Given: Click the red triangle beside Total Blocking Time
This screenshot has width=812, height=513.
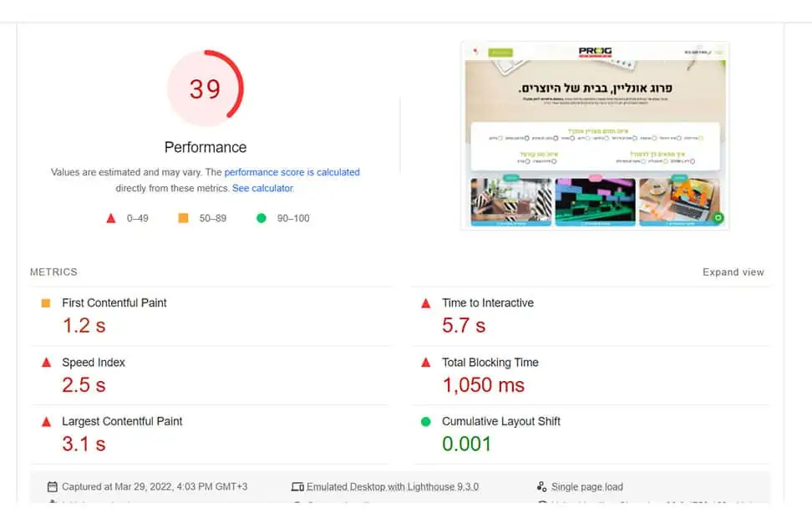Looking at the screenshot, I should click(x=426, y=363).
